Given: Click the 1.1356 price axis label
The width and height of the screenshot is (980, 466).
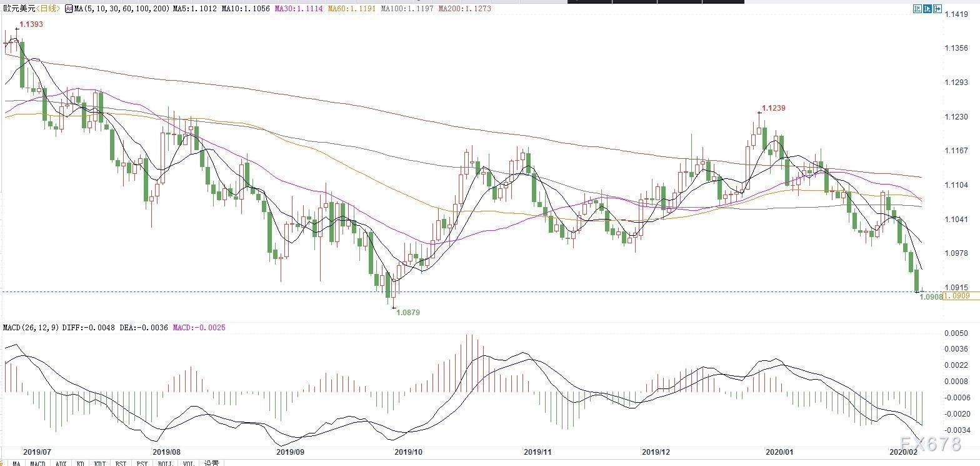Looking at the screenshot, I should (957, 48).
